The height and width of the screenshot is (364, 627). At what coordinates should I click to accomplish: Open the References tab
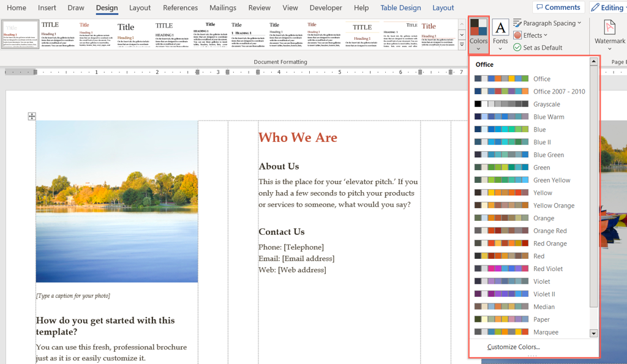pos(180,8)
